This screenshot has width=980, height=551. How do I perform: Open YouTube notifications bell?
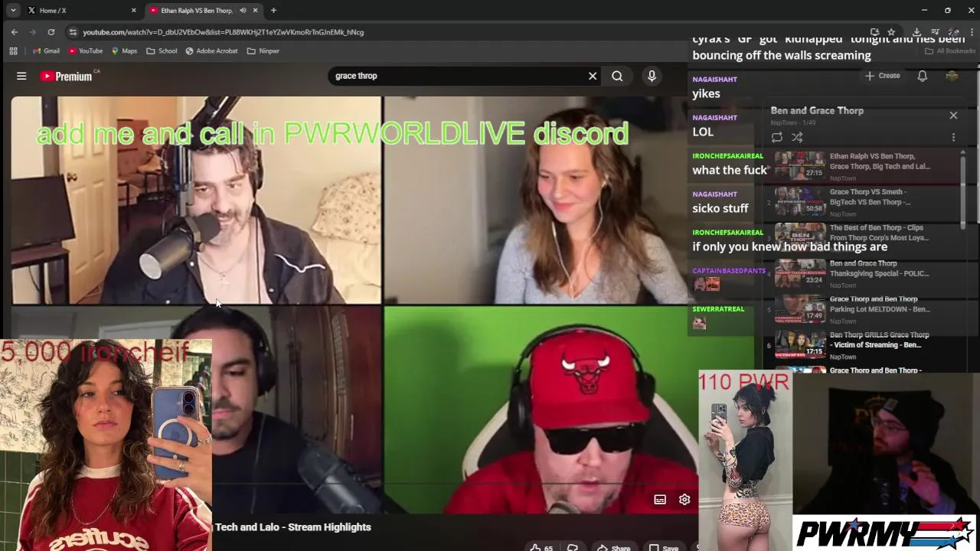click(922, 76)
